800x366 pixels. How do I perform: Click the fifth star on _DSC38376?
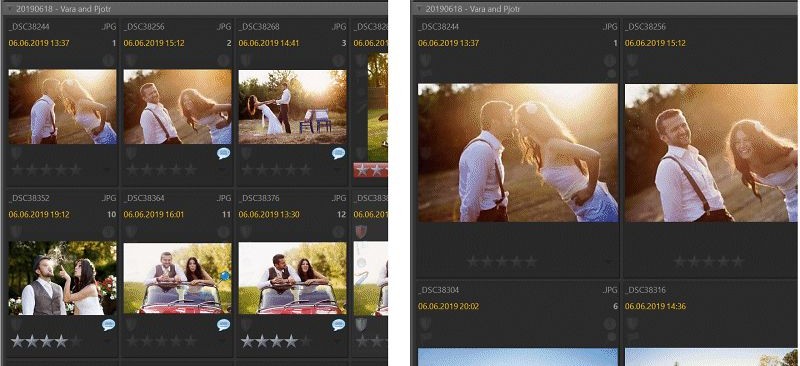(305, 341)
